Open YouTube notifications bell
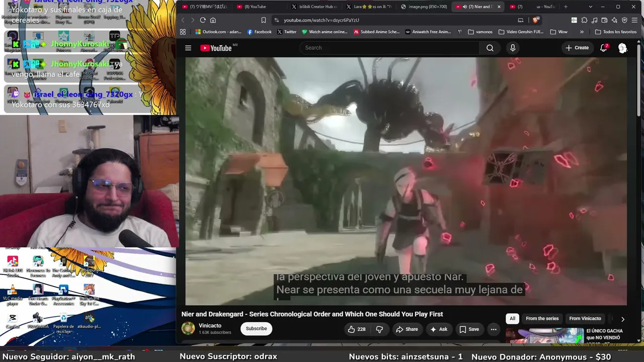Image resolution: width=644 pixels, height=362 pixels. click(x=604, y=48)
